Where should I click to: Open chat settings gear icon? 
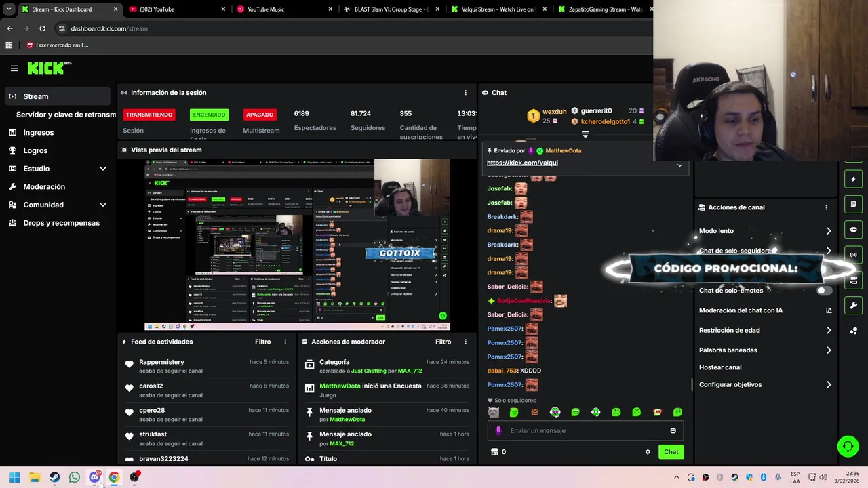pos(648,452)
